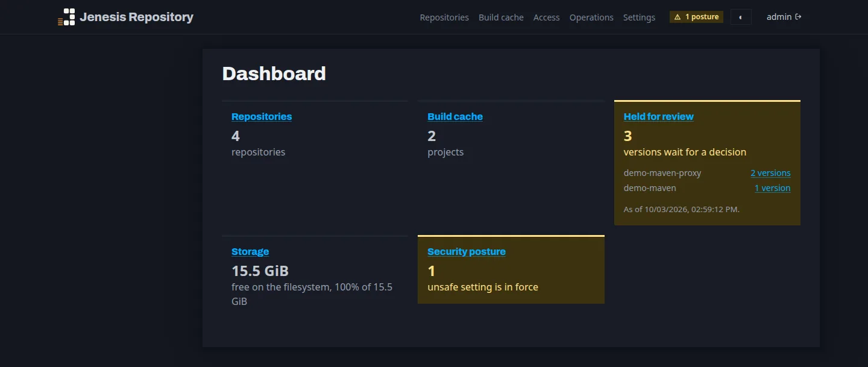Viewport: 868px width, 367px height.
Task: Follow the Build cache card link
Action: point(455,116)
